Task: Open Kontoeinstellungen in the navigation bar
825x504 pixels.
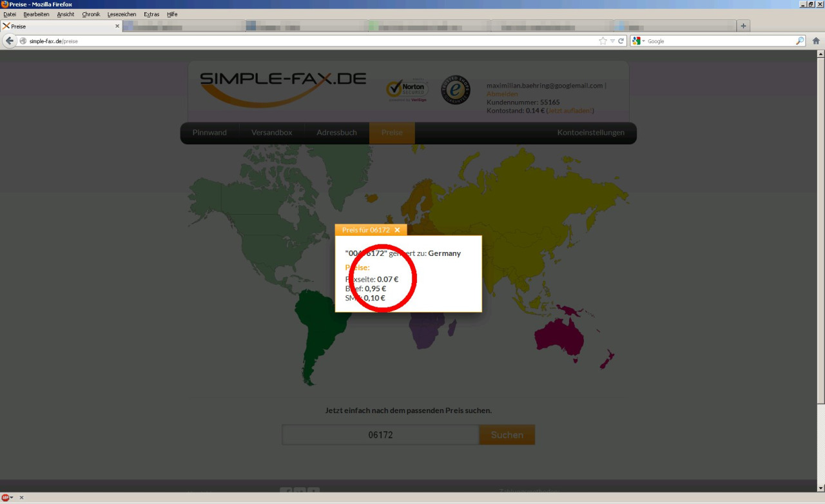Action: tap(591, 133)
